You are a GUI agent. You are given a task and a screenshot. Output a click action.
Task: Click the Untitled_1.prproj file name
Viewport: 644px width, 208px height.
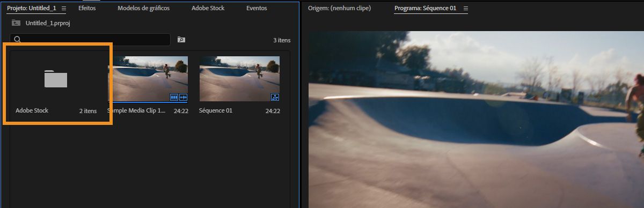[47, 24]
